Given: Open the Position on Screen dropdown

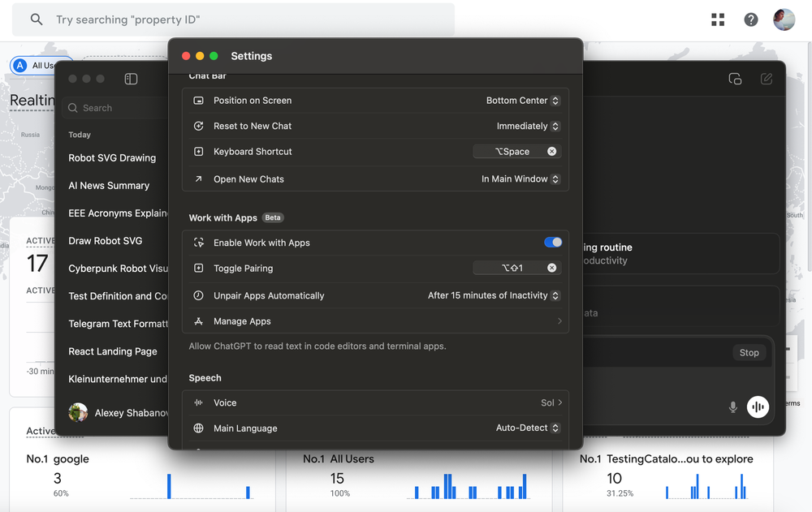Looking at the screenshot, I should 522,101.
